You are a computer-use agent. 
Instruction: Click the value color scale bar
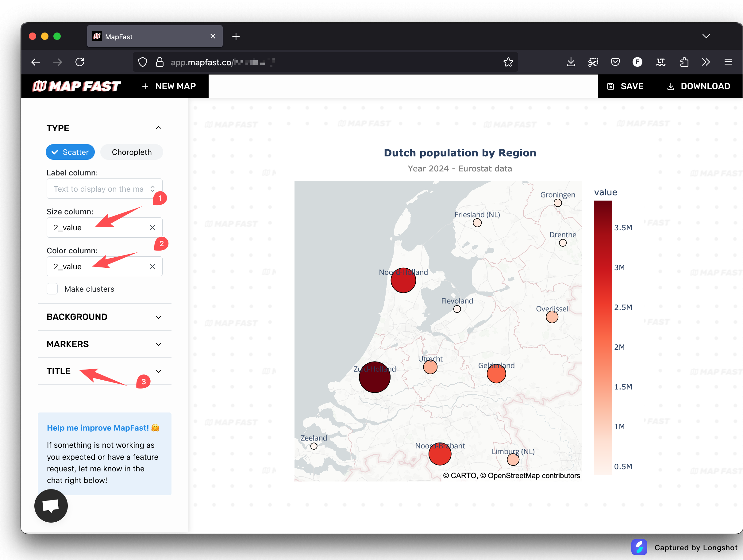point(603,338)
